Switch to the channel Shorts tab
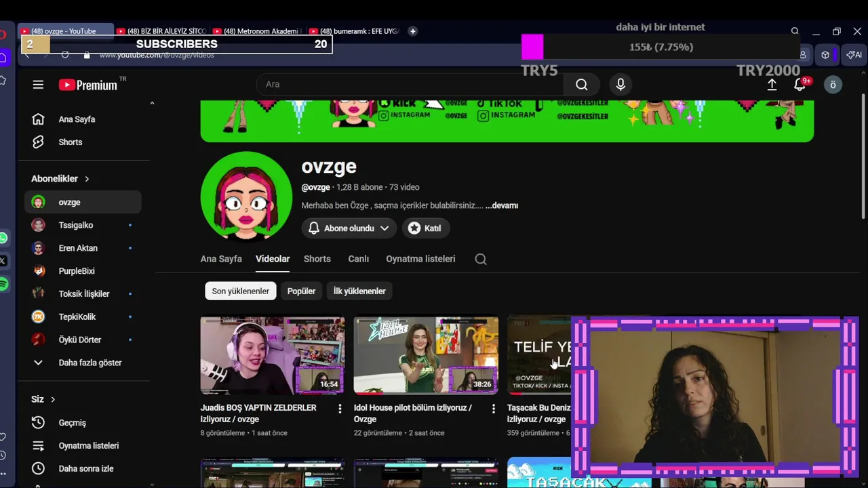Image resolution: width=868 pixels, height=488 pixels. 317,259
